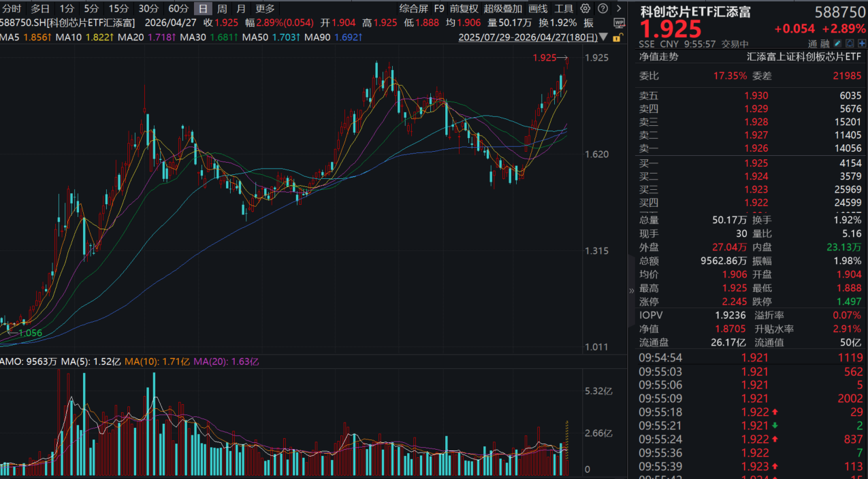The width and height of the screenshot is (868, 479).
Task: Toggle 前复权 price adjustment
Action: pos(464,9)
